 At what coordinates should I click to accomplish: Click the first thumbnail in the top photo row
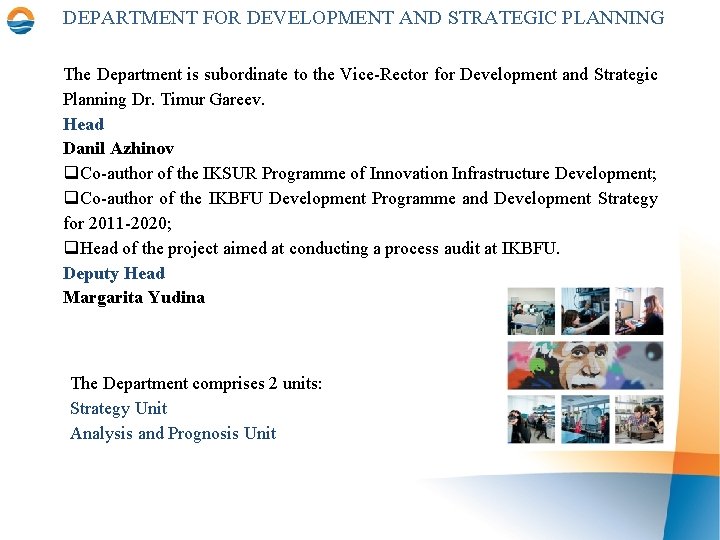coord(531,311)
